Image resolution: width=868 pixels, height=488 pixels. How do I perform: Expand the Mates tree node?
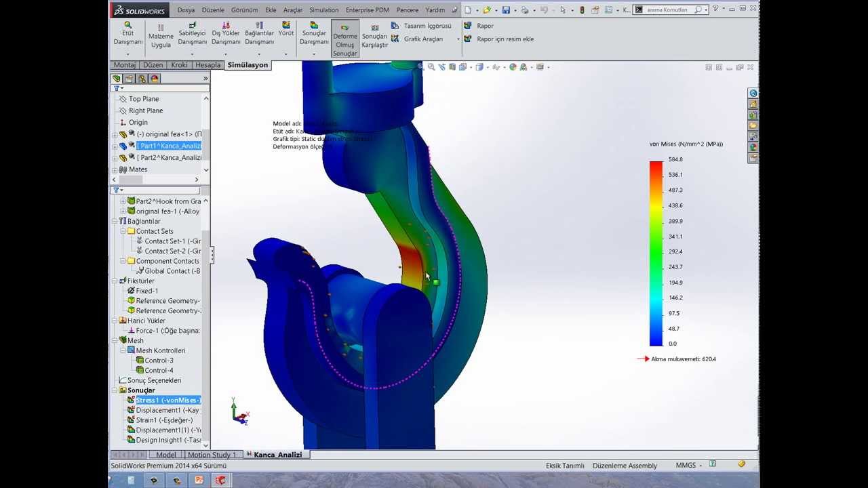(114, 169)
